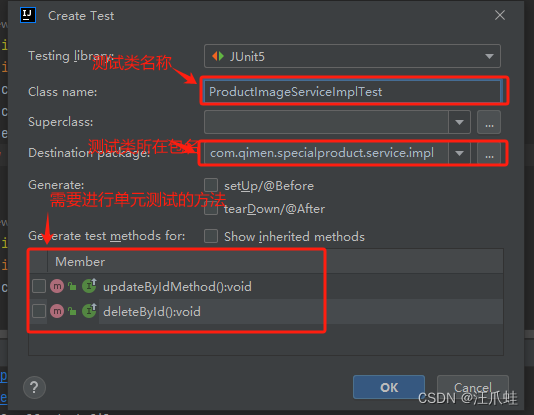Click the pink method icon for updateByIdMethod
534x415 pixels.
coord(57,286)
